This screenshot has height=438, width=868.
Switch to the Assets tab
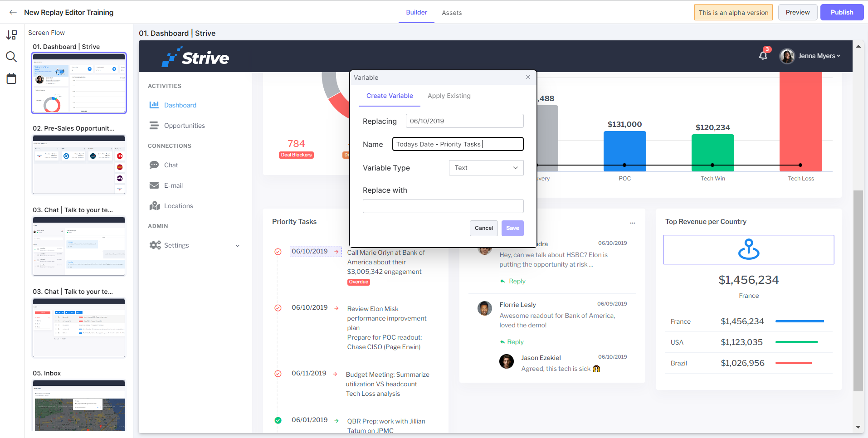click(x=452, y=13)
